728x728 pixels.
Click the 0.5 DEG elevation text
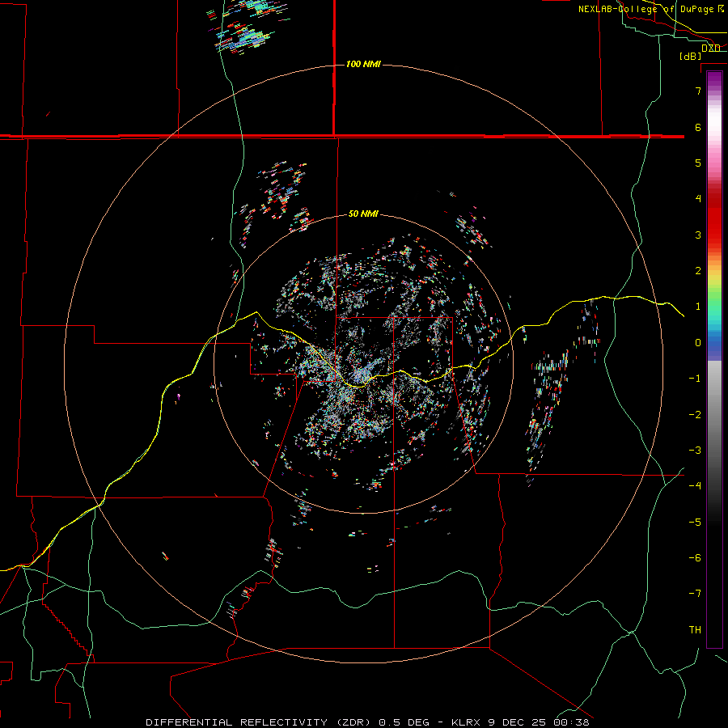coord(404,722)
